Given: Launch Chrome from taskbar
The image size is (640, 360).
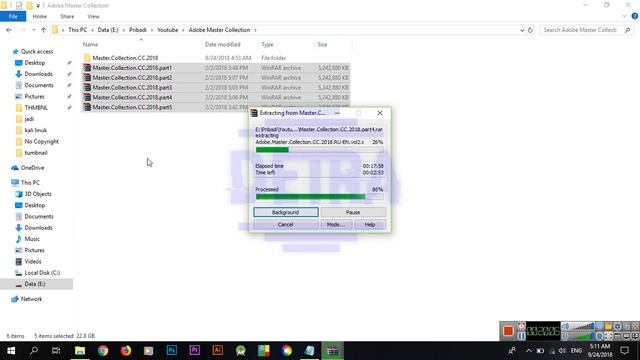Looking at the screenshot, I should [x=103, y=351].
